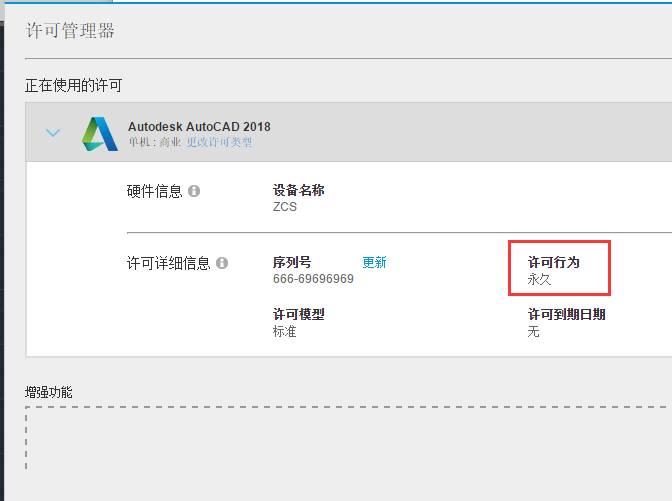Click the 增强功能 section heading
Screen dimensions: 672x501
click(49, 392)
